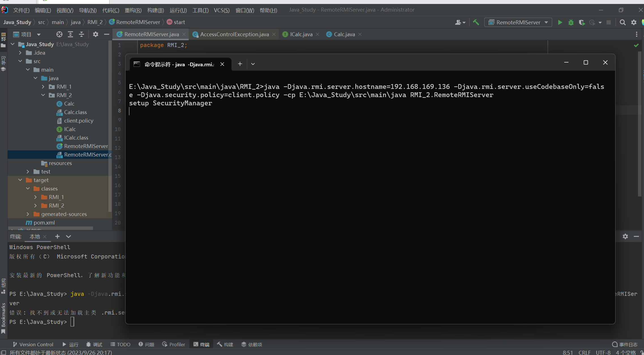
Task: Open Command Prompt tab dropdown chevron
Action: tap(253, 64)
